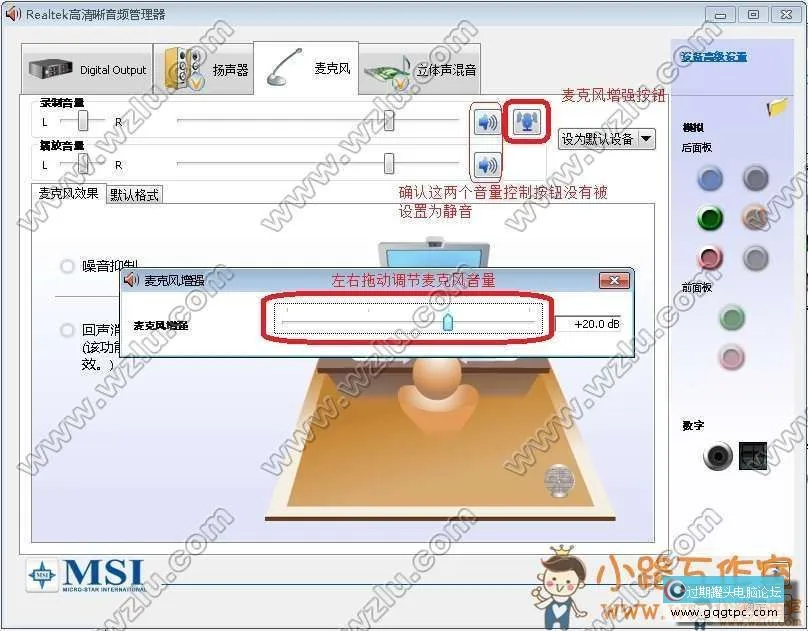Switch to the 默认格式 format tab
The image size is (808, 631).
(133, 194)
